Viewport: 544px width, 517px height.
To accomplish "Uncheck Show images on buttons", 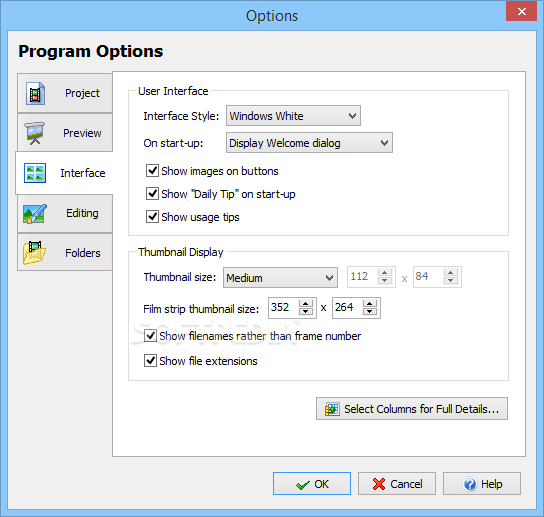I will point(152,171).
